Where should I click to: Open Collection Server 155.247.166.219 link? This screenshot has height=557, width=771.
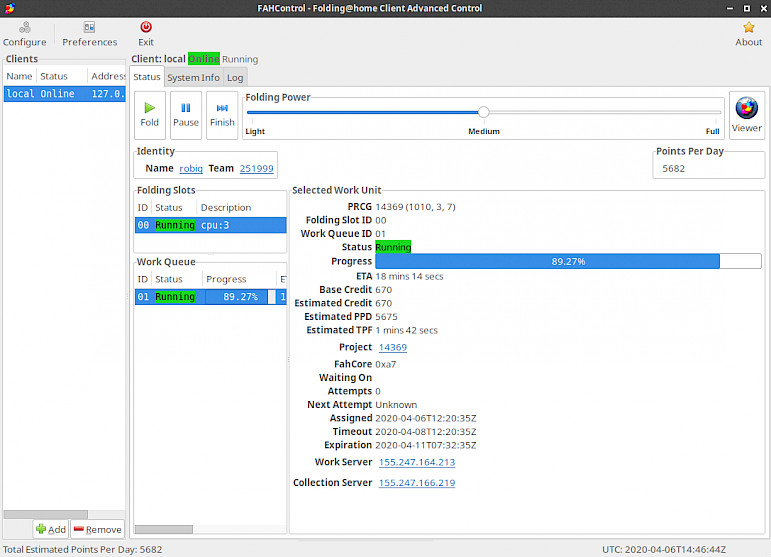(416, 483)
